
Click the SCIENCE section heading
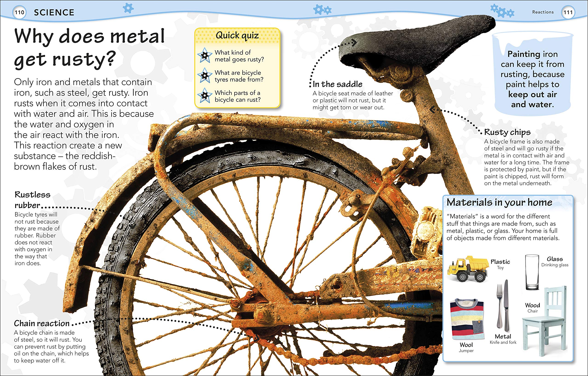point(54,13)
